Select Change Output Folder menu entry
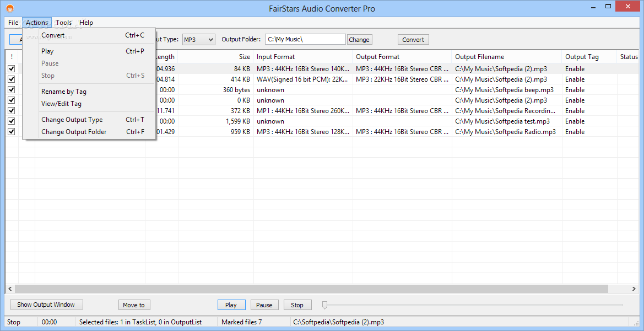This screenshot has height=331, width=644. pos(89,132)
